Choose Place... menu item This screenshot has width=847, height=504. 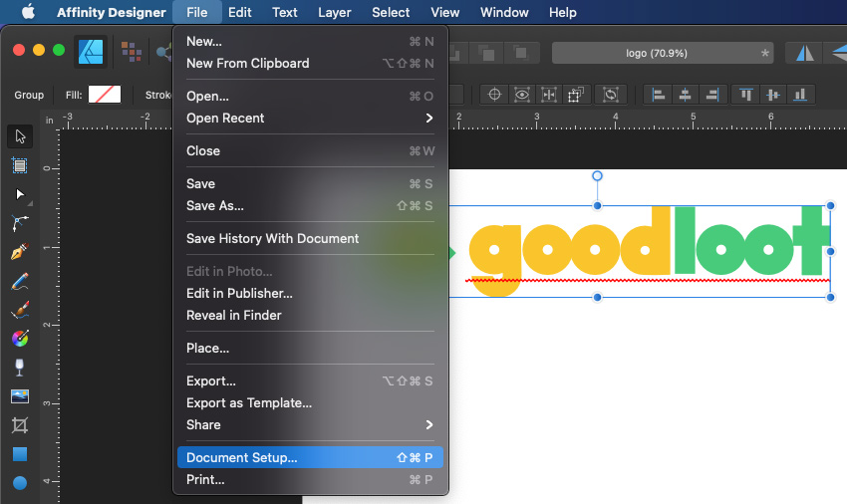point(310,349)
